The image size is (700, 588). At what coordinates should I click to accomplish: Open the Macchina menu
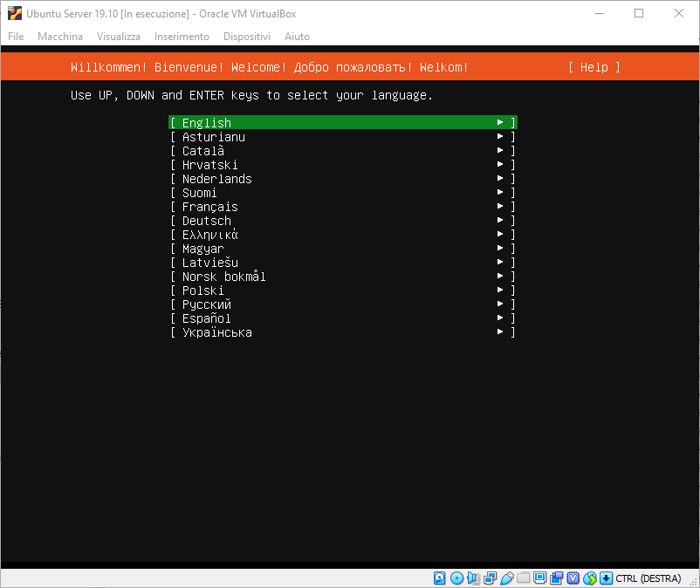(x=60, y=37)
